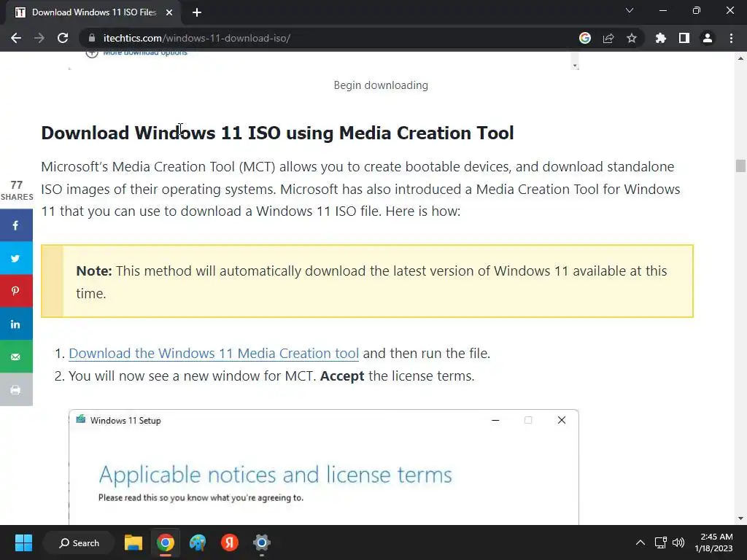
Task: Share the article on Twitter
Action: pyautogui.click(x=16, y=258)
